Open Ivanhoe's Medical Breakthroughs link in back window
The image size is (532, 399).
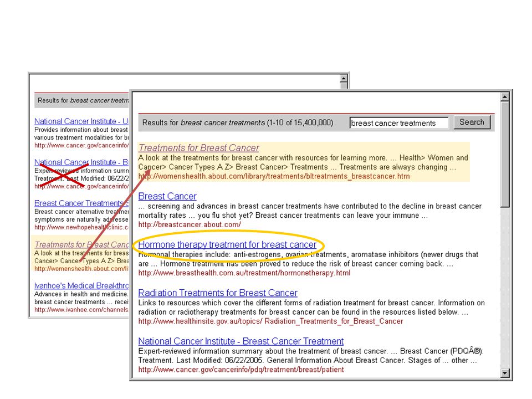(81, 285)
